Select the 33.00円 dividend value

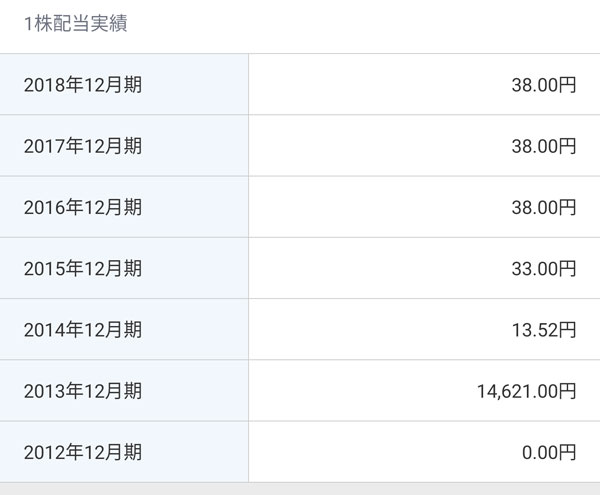click(x=543, y=268)
